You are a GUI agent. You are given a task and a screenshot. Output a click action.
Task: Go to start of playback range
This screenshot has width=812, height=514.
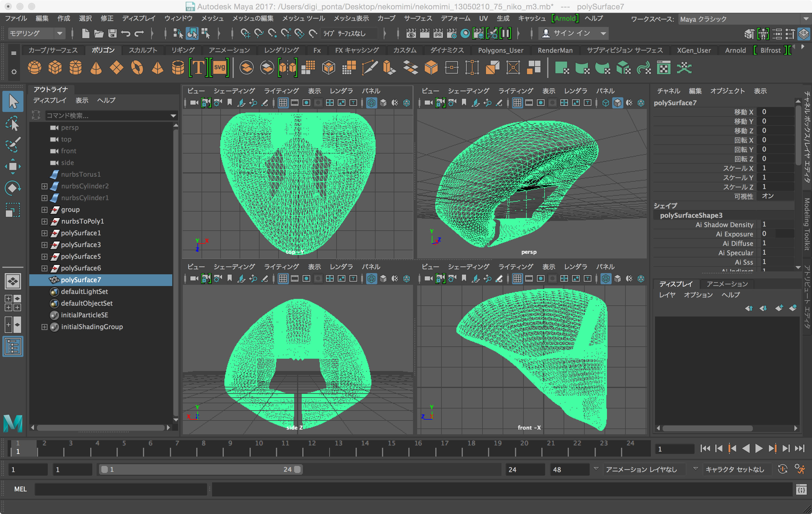pos(705,449)
